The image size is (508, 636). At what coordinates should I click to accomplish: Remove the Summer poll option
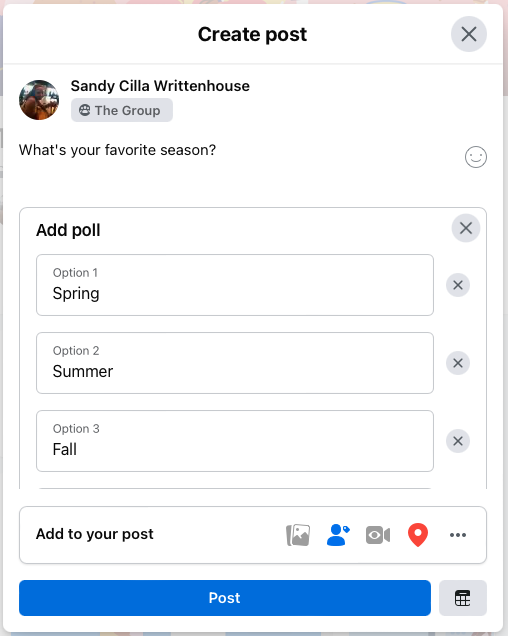point(458,363)
